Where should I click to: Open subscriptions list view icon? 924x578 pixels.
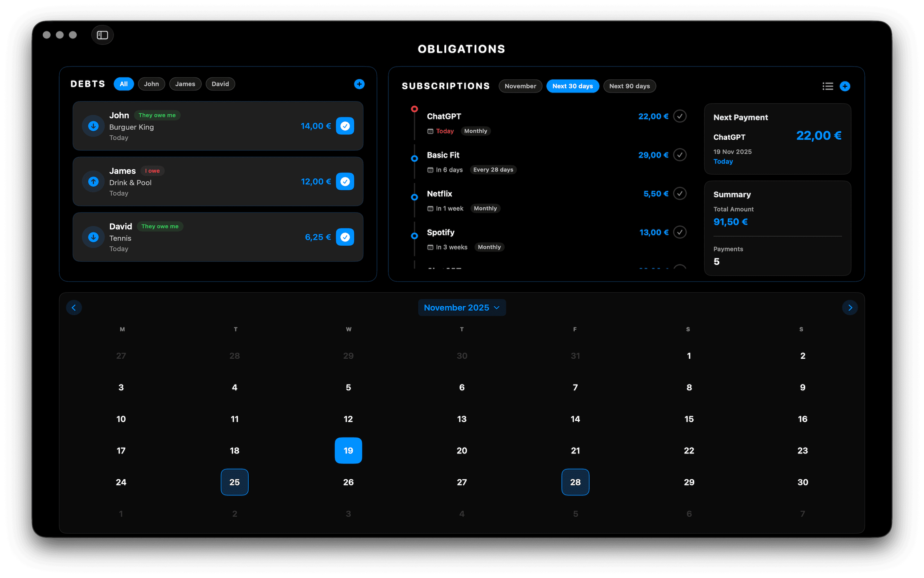pos(827,86)
